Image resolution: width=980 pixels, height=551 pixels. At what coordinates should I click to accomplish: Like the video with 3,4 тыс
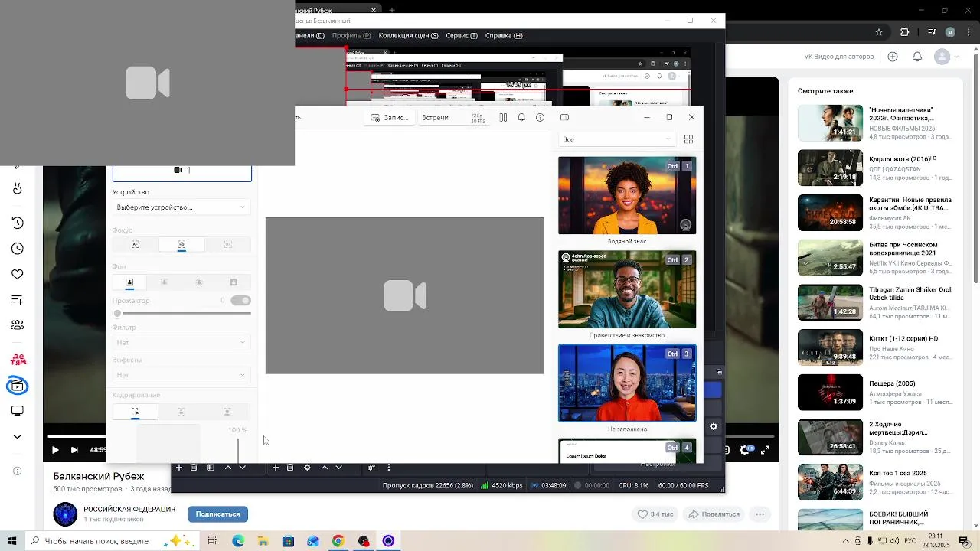(x=655, y=514)
